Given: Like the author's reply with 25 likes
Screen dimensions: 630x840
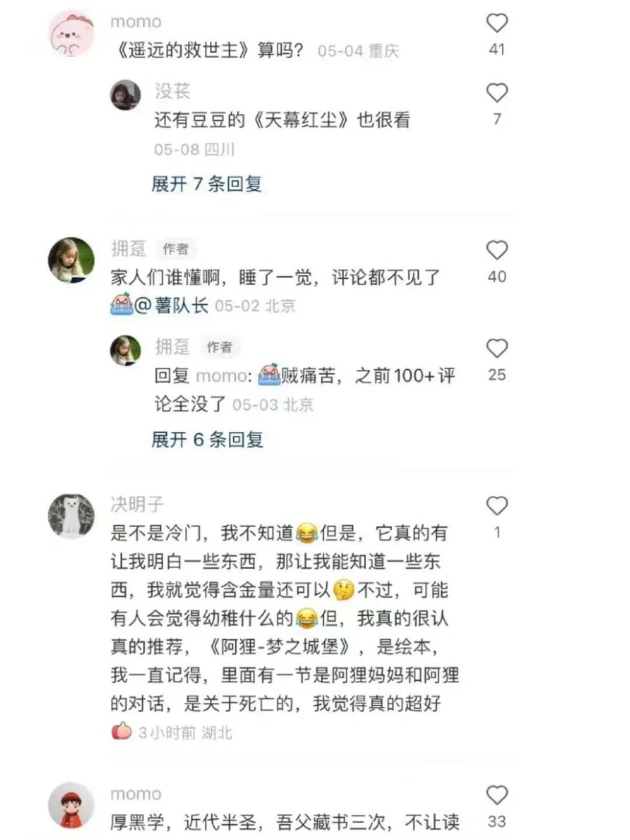Looking at the screenshot, I should pos(497,348).
